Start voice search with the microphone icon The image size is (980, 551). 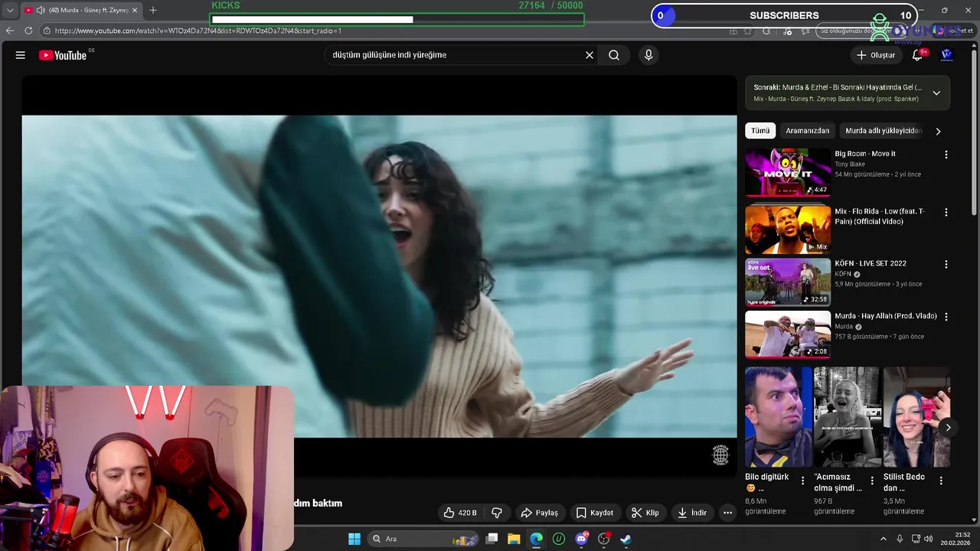pyautogui.click(x=648, y=55)
